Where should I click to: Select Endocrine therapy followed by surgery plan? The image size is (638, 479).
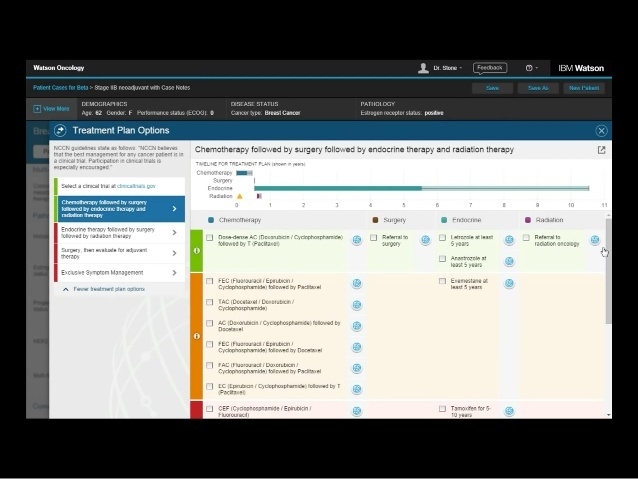(x=120, y=233)
